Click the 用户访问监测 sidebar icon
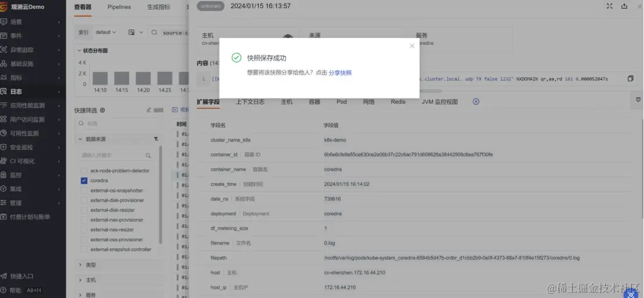The height and width of the screenshot is (298, 644). pos(3,120)
